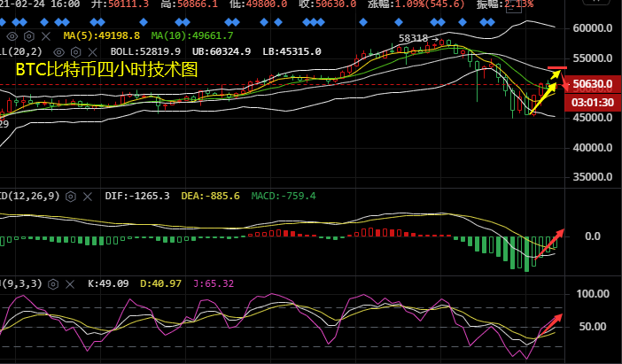
Task: Click the current price tag 50630.0
Action: click(593, 84)
